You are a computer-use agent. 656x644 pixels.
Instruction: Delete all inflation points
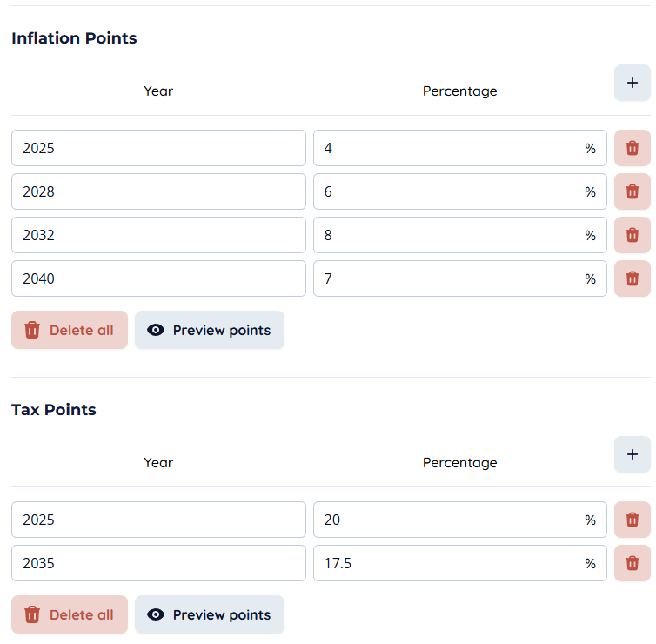point(70,330)
